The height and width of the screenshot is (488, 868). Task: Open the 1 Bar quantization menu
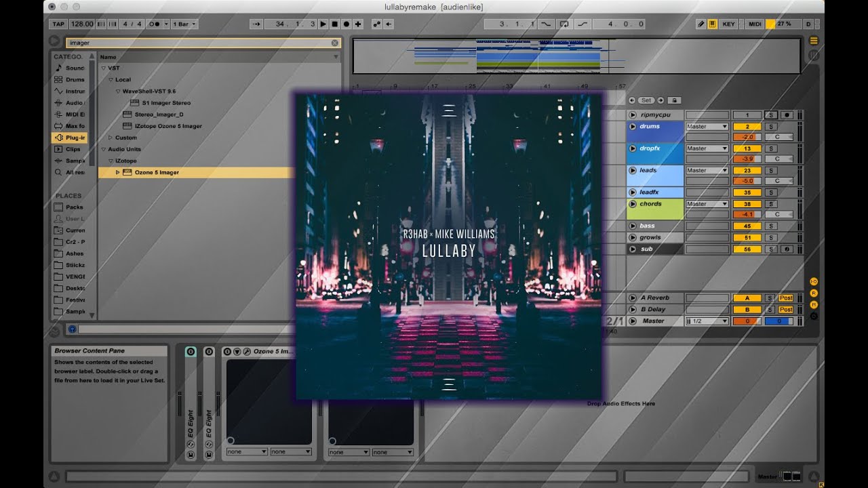(x=184, y=24)
